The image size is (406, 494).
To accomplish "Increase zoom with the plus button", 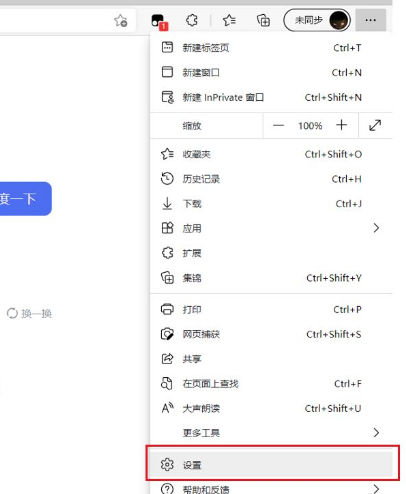I will (341, 125).
